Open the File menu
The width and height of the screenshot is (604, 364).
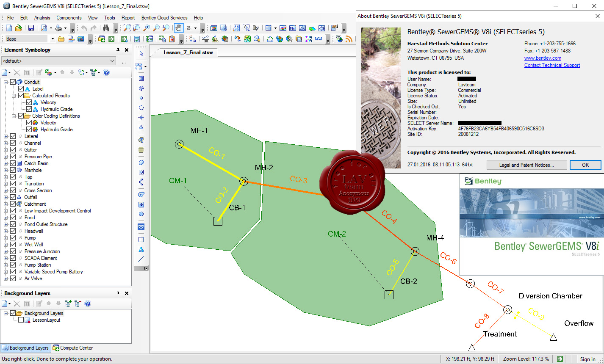pos(10,18)
